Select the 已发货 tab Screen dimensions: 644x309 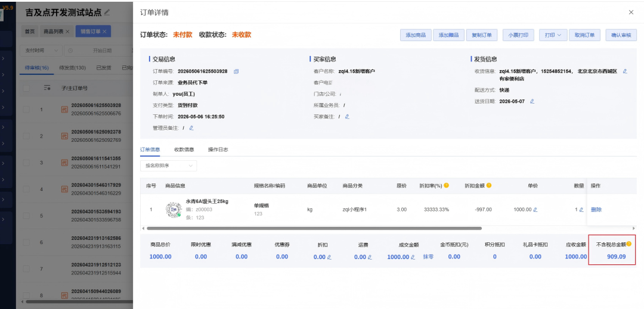tap(104, 68)
